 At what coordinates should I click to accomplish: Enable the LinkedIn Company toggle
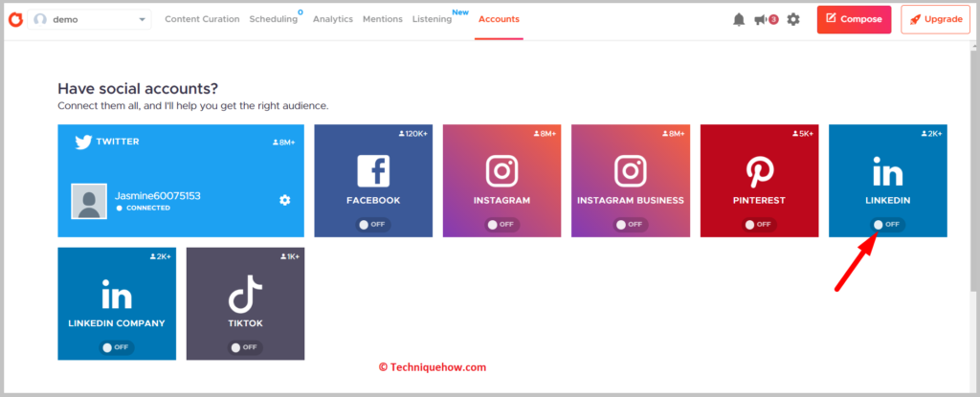point(117,347)
